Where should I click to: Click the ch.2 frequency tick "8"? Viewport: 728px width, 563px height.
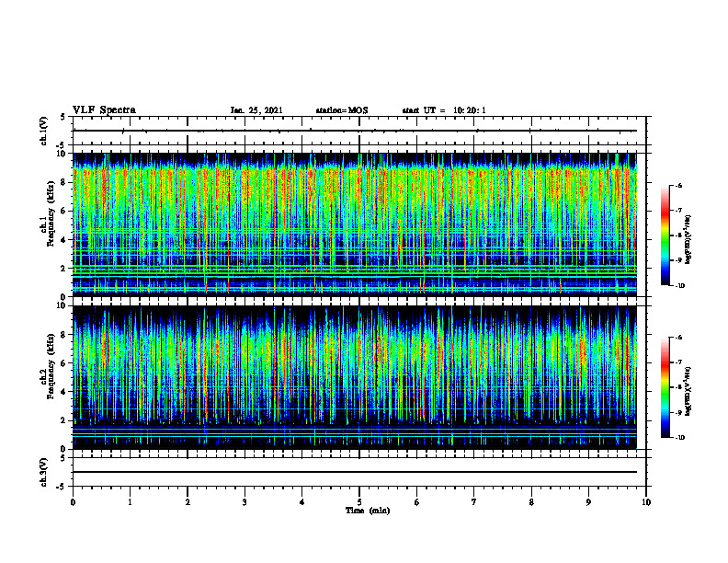(x=63, y=335)
